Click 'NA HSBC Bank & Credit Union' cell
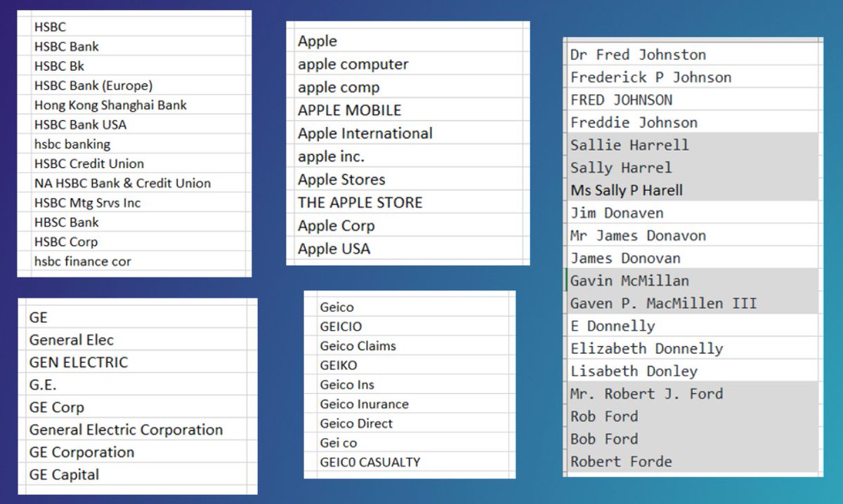Viewport: 843px width, 504px height. tap(137, 183)
